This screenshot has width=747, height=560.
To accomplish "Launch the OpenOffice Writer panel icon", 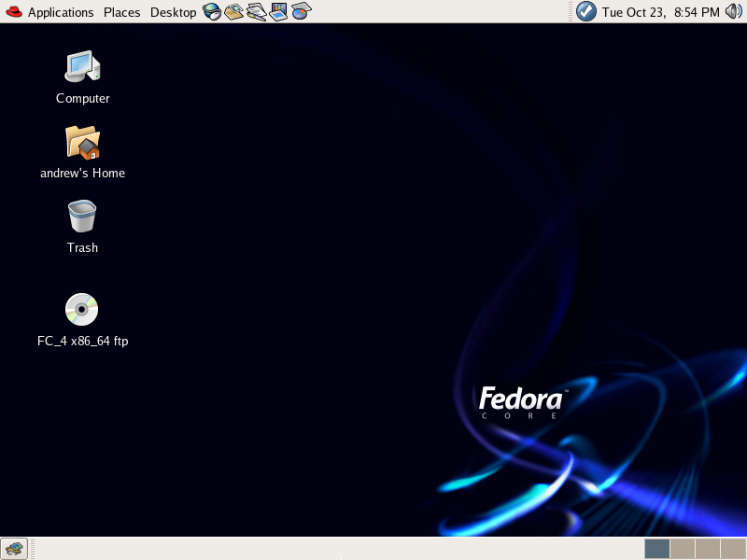I will click(x=256, y=12).
